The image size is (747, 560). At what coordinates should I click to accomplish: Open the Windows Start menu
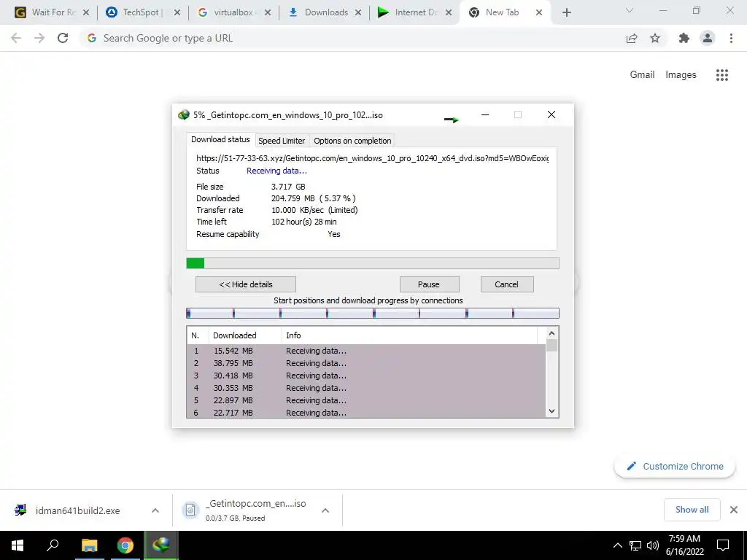(x=18, y=545)
